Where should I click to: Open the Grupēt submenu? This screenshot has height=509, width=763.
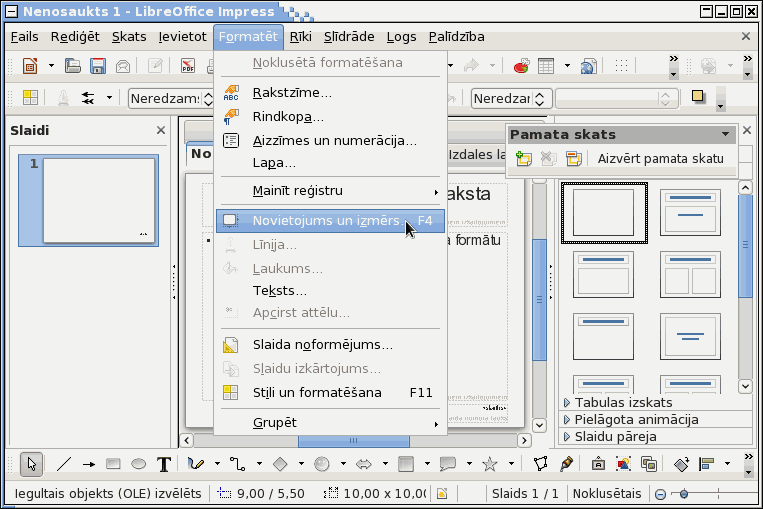click(x=330, y=423)
